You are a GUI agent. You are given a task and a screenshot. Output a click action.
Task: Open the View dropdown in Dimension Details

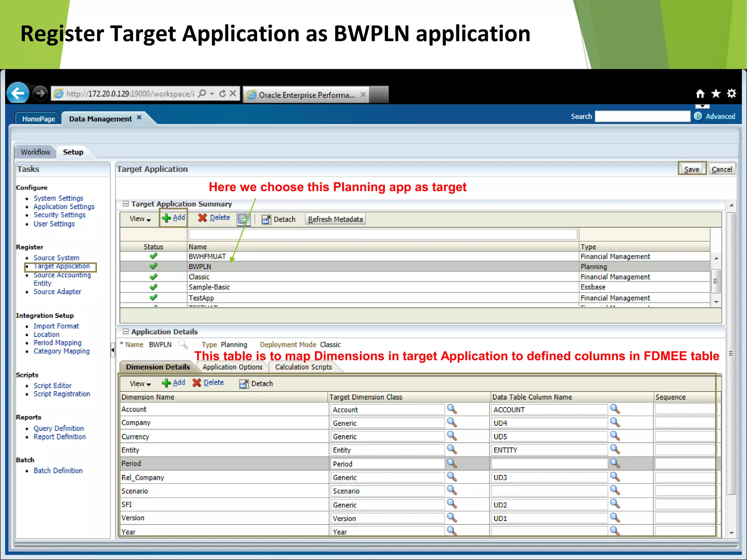click(x=140, y=384)
